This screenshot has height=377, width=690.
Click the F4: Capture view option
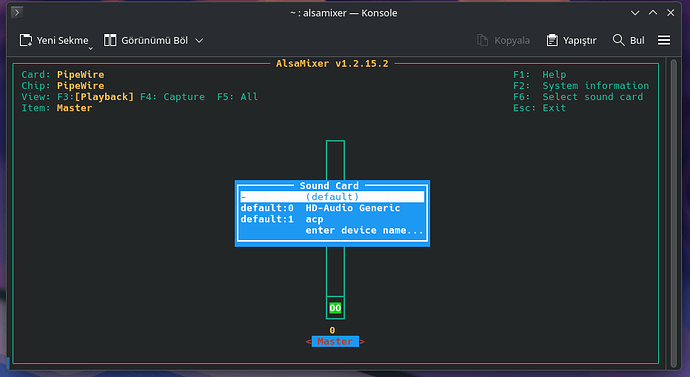pos(172,97)
